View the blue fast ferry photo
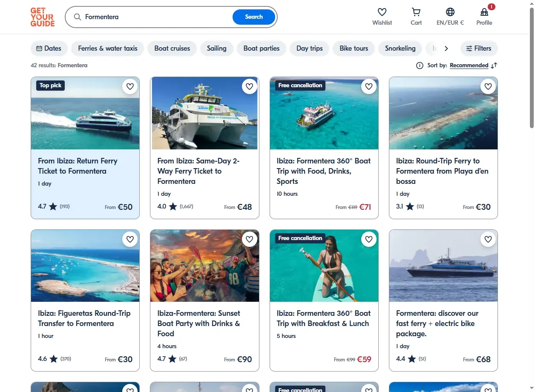535x392 pixels. (443, 266)
